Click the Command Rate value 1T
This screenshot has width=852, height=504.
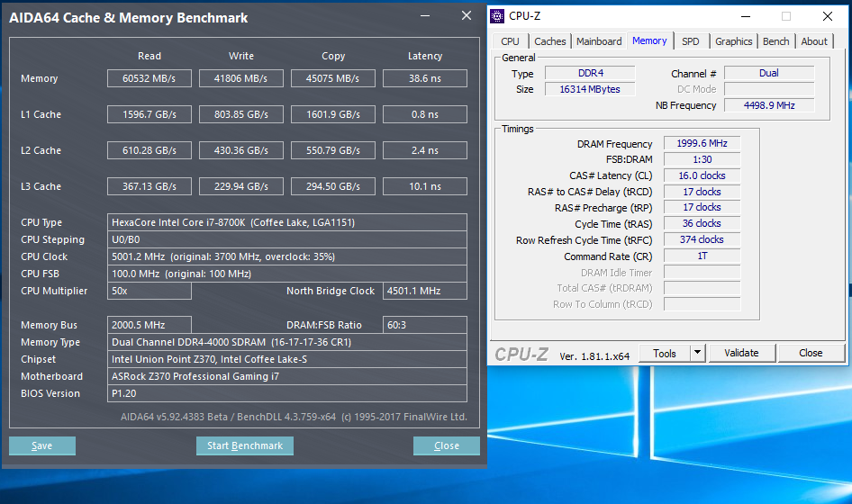pos(702,256)
